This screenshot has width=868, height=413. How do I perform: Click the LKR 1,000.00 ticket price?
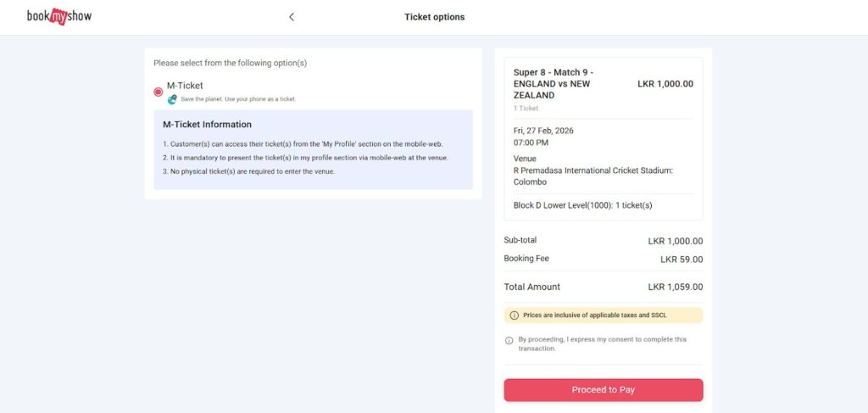coord(665,84)
